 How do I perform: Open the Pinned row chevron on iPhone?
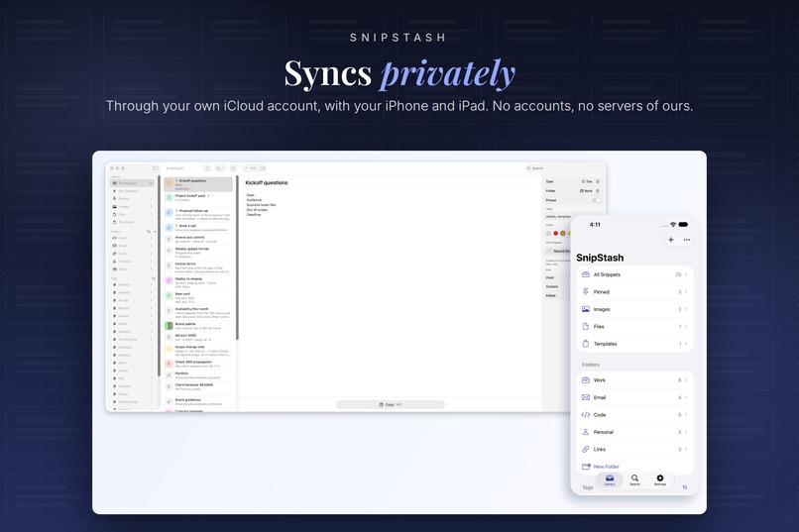pyautogui.click(x=686, y=291)
